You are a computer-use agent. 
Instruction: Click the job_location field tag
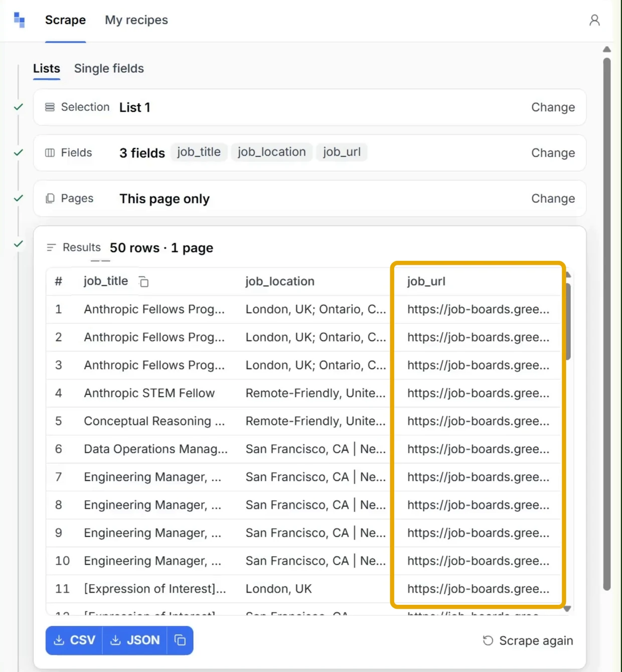tap(272, 152)
